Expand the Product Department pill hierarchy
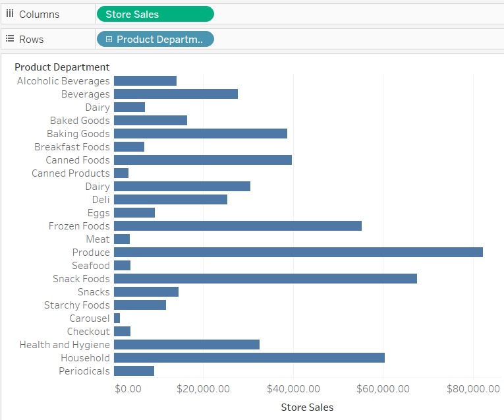The height and width of the screenshot is (420, 504). pos(109,40)
